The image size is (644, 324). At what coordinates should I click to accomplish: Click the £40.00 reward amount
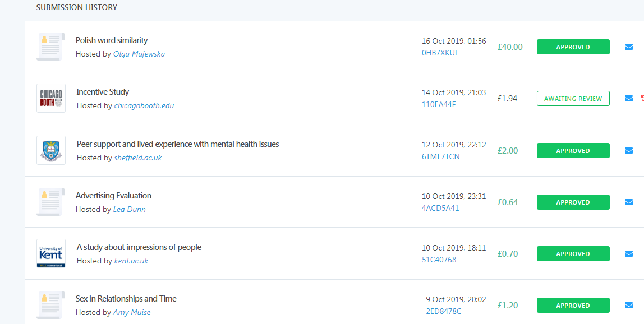point(510,47)
